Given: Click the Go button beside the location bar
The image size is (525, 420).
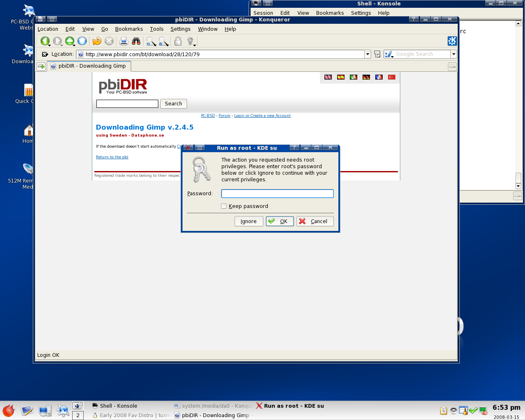Looking at the screenshot, I should point(377,54).
